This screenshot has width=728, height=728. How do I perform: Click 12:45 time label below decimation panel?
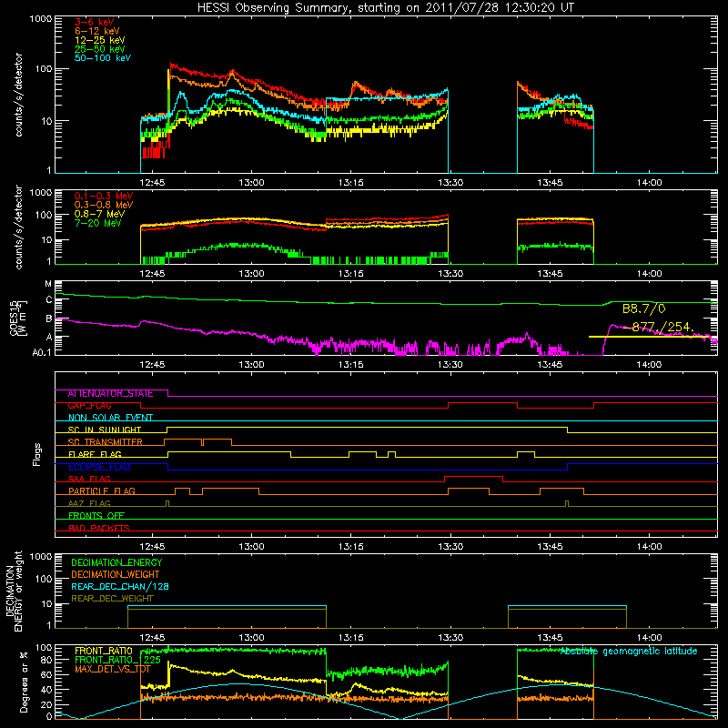pyautogui.click(x=152, y=638)
